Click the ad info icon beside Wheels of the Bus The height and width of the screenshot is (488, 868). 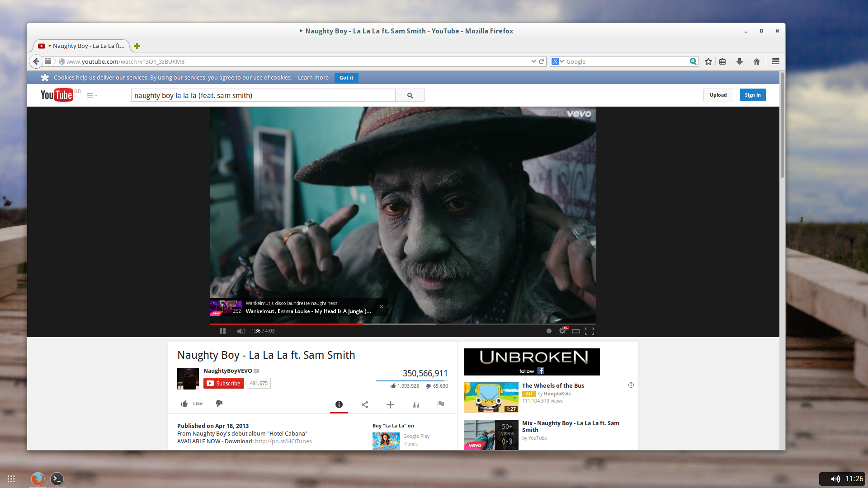(631, 385)
